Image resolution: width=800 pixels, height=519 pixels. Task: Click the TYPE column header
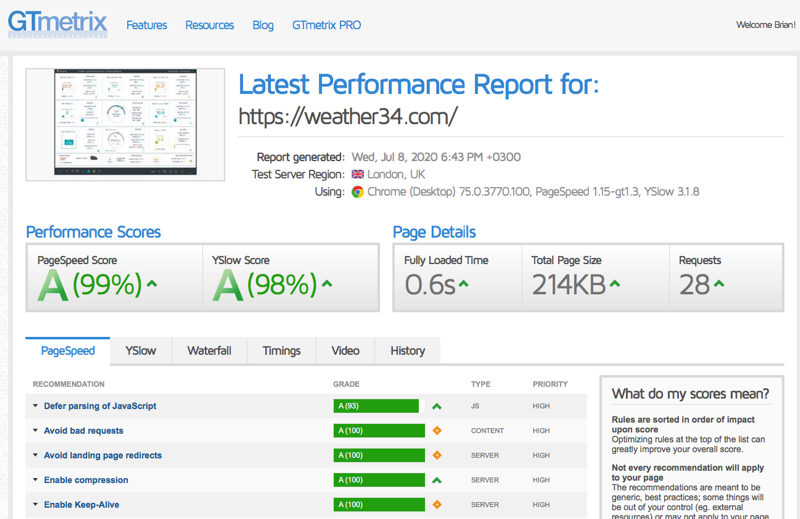click(x=481, y=384)
